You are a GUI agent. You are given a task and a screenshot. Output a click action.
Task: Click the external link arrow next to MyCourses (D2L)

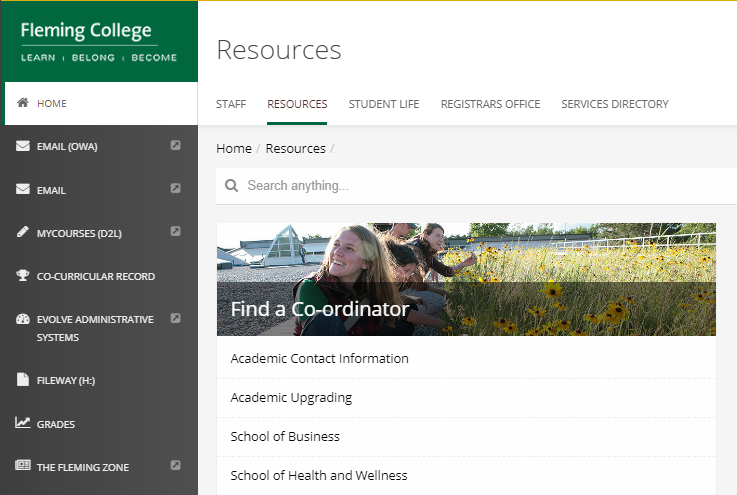(x=175, y=231)
